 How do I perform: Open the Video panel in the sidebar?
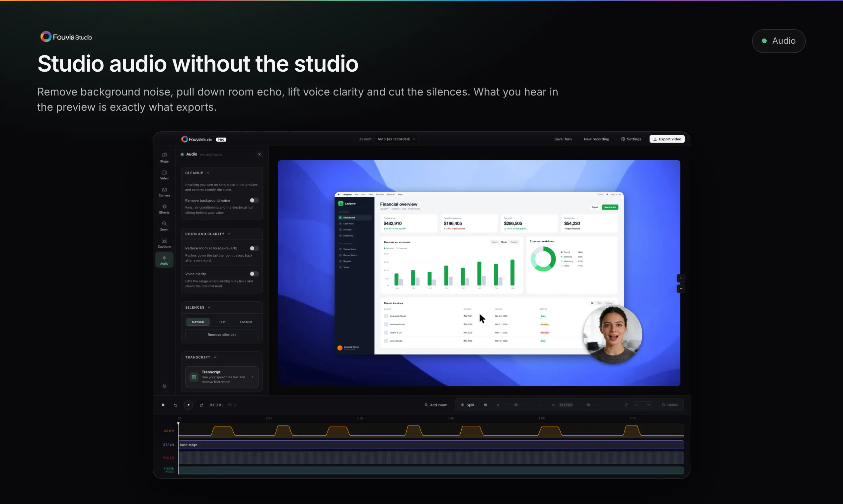[164, 175]
